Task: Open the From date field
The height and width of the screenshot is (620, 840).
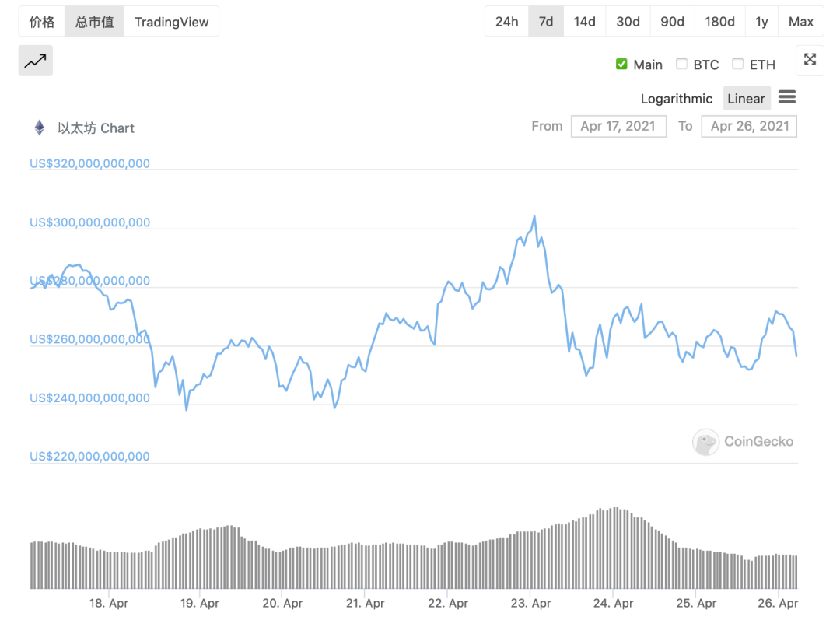Action: pyautogui.click(x=618, y=126)
